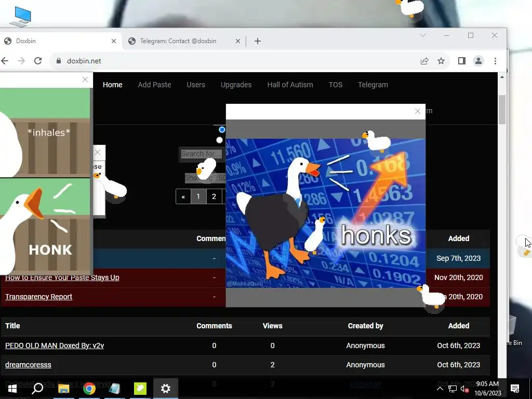Bookmark this page with the star
This screenshot has width=532, height=399.
point(441,61)
